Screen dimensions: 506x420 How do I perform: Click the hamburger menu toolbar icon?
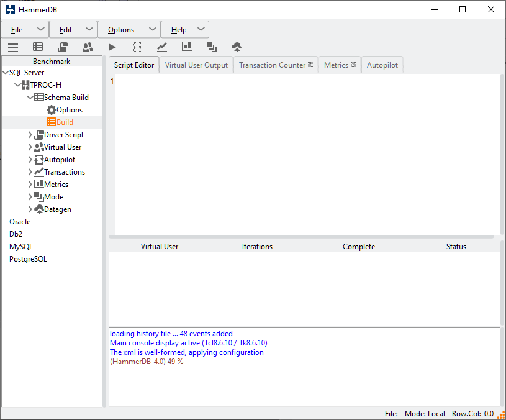tap(13, 47)
